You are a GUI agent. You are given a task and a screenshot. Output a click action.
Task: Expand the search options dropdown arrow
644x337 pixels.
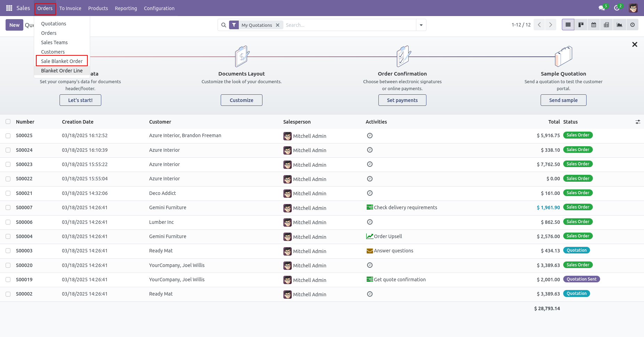[x=421, y=25]
